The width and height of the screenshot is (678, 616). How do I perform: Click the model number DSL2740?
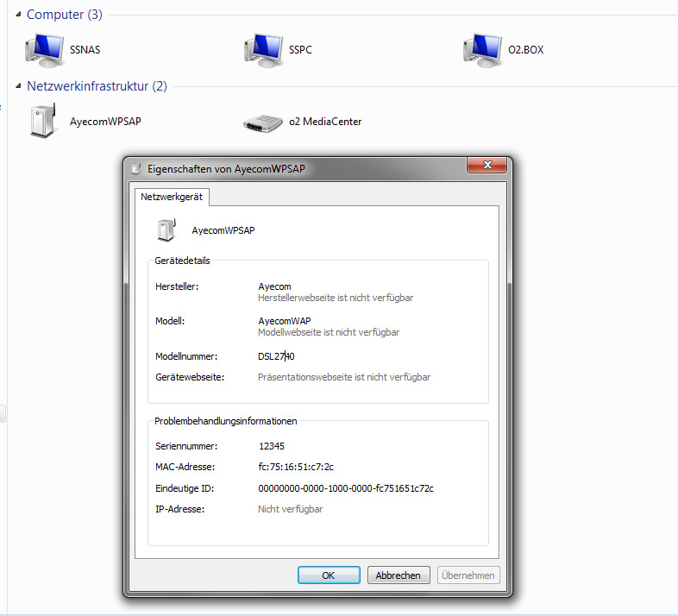[276, 356]
